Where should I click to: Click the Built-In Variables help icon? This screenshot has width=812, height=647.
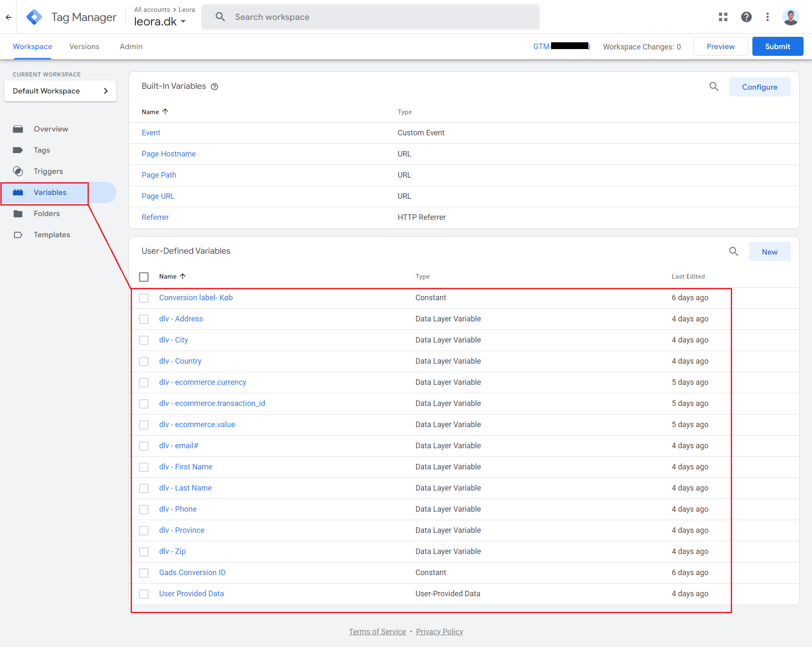point(214,87)
